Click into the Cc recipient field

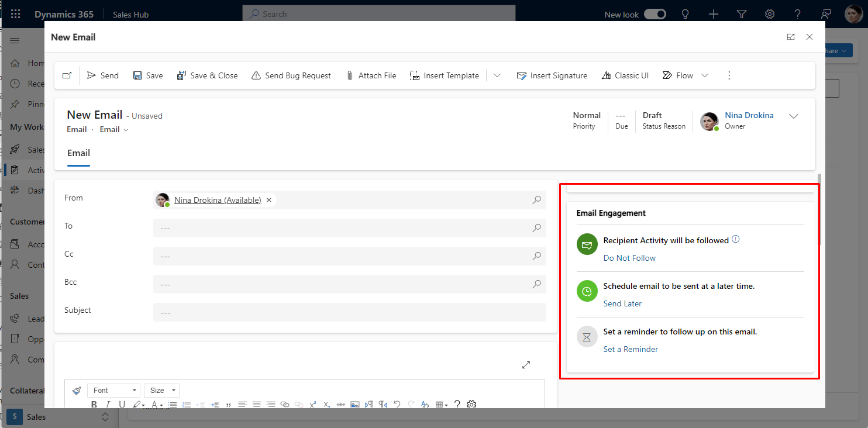[350, 256]
